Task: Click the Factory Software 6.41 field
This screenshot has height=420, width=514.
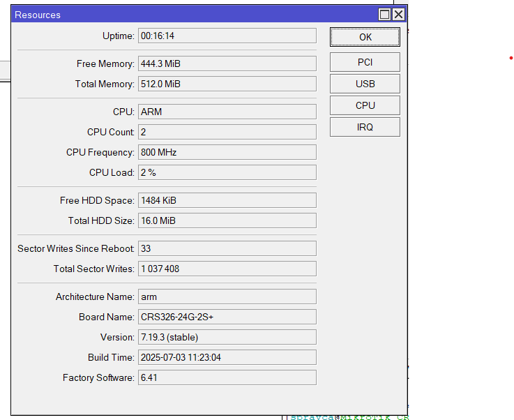Action: coord(227,377)
